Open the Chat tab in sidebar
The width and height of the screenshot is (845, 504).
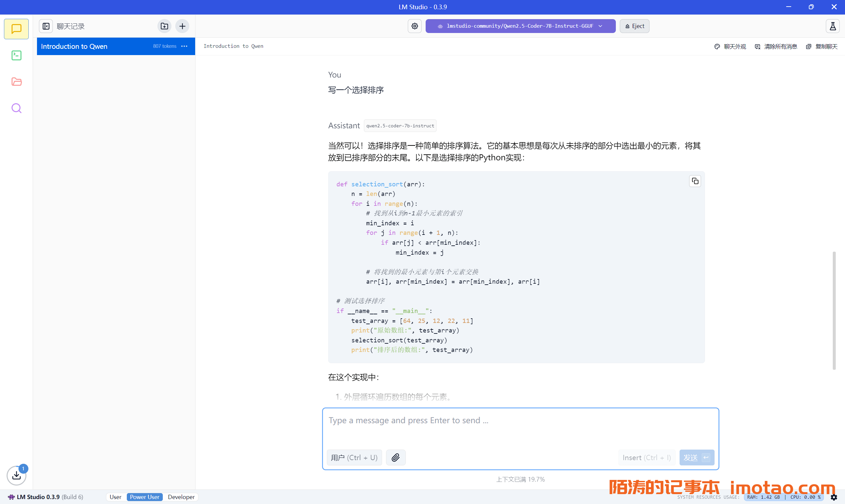tap(16, 29)
